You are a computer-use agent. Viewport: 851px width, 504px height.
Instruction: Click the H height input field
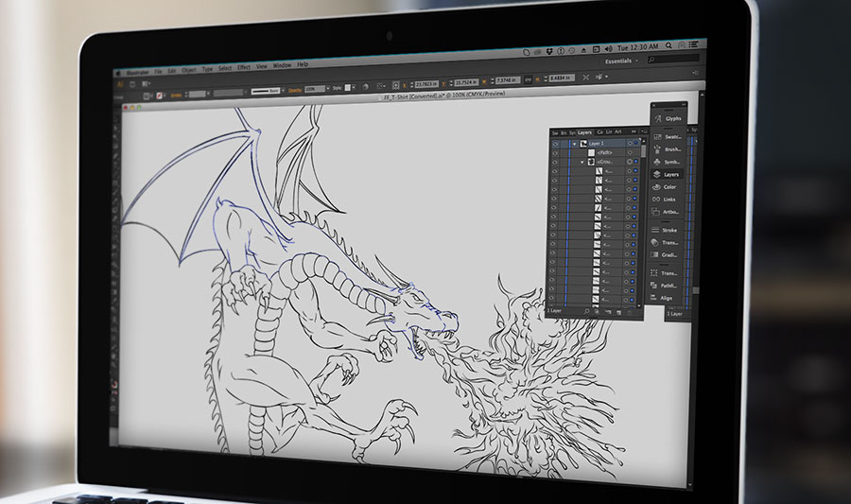tap(562, 78)
